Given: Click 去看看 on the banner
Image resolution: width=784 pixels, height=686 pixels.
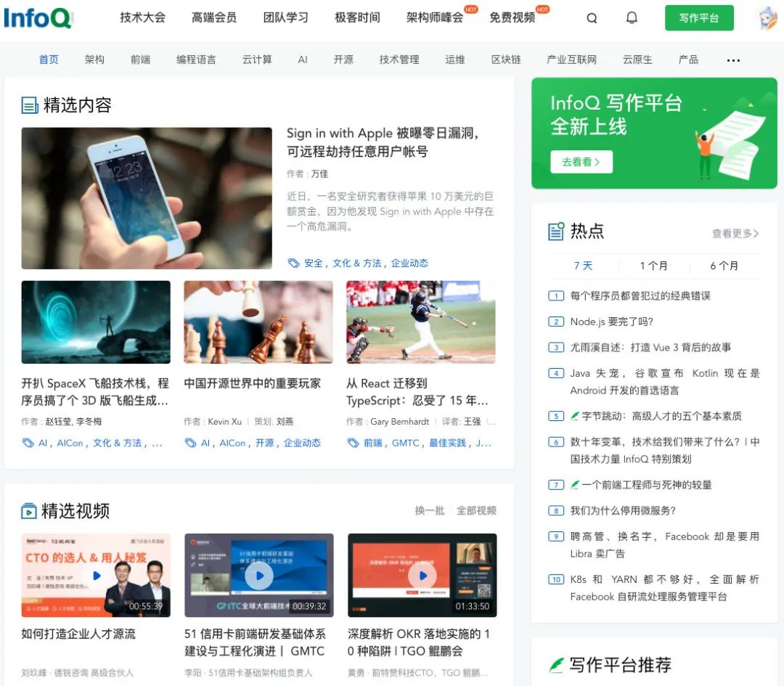Looking at the screenshot, I should tap(581, 162).
